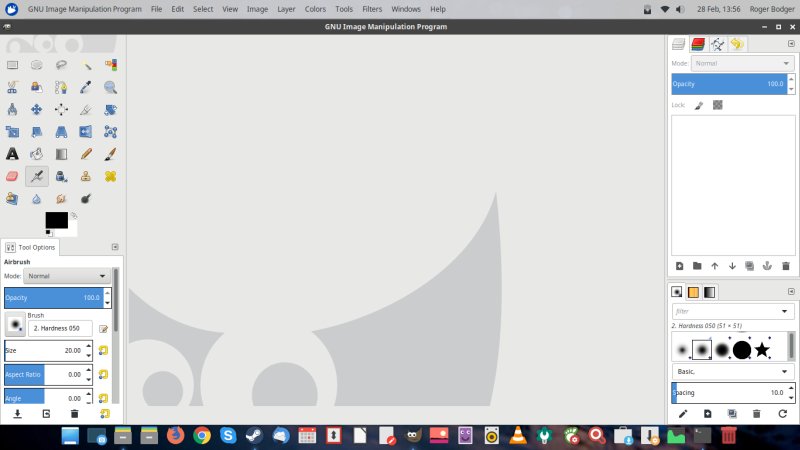Refresh the brushes list
Screen dimensions: 800x450
click(782, 414)
